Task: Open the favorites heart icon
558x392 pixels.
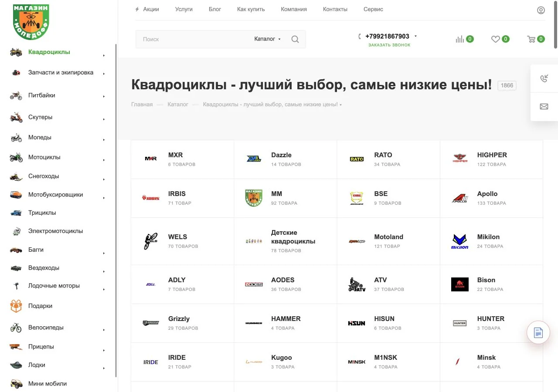Action: tap(496, 39)
